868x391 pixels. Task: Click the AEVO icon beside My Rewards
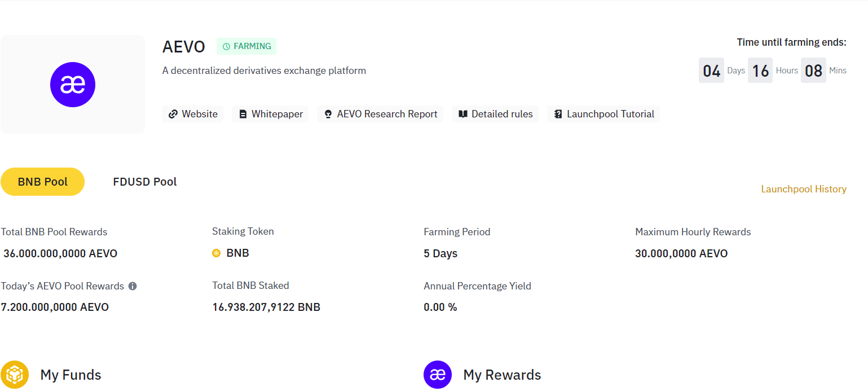point(438,374)
